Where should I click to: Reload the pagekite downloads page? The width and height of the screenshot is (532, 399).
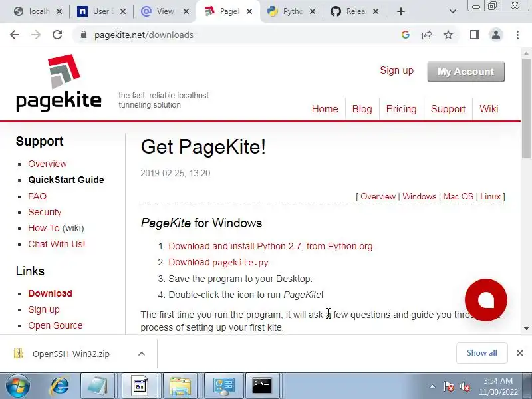tap(57, 35)
